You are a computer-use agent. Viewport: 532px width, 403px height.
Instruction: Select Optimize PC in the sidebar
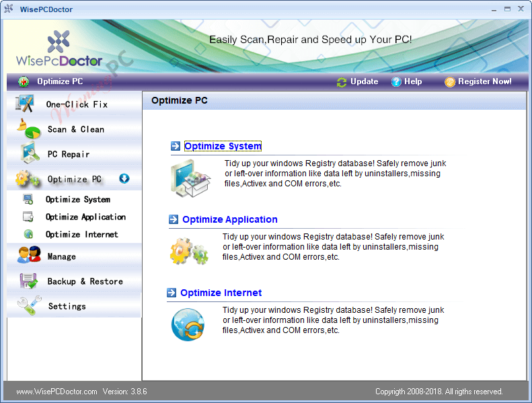point(74,178)
